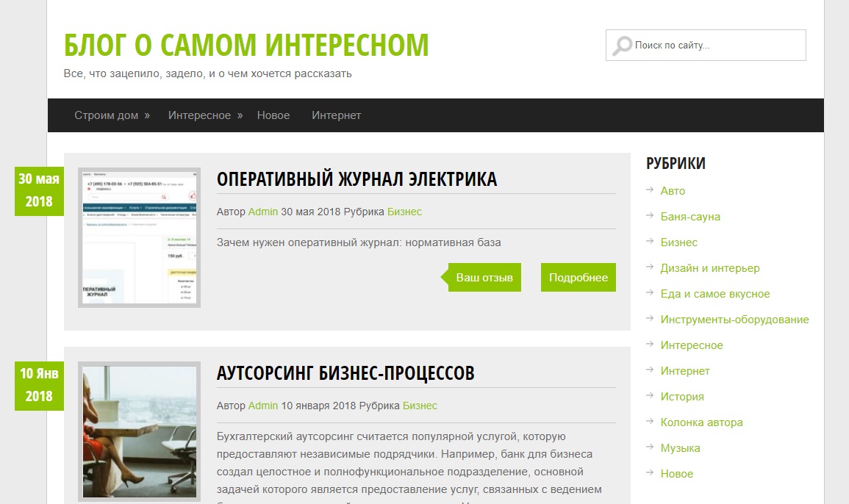
Task: Open the Баня-сауна category in sidebar
Action: click(x=689, y=217)
